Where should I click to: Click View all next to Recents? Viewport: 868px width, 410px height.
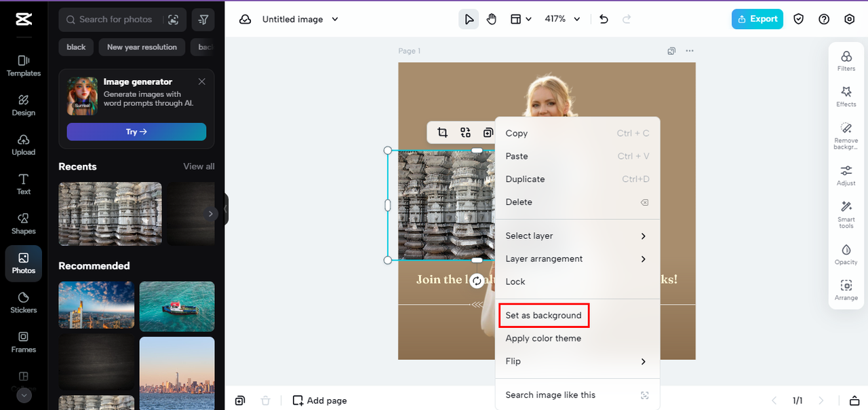[199, 166]
